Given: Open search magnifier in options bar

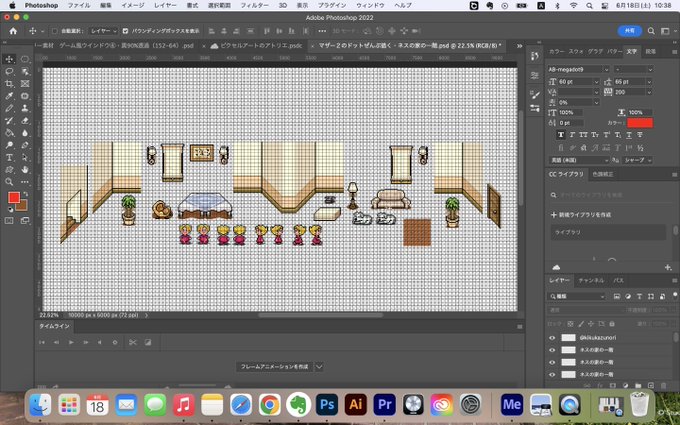Looking at the screenshot, I should [x=651, y=31].
